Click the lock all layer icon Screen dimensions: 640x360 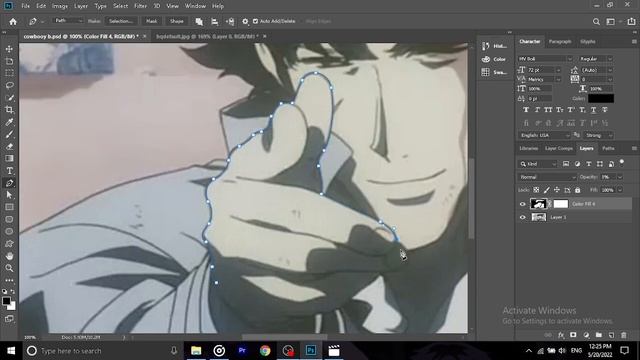pos(577,190)
